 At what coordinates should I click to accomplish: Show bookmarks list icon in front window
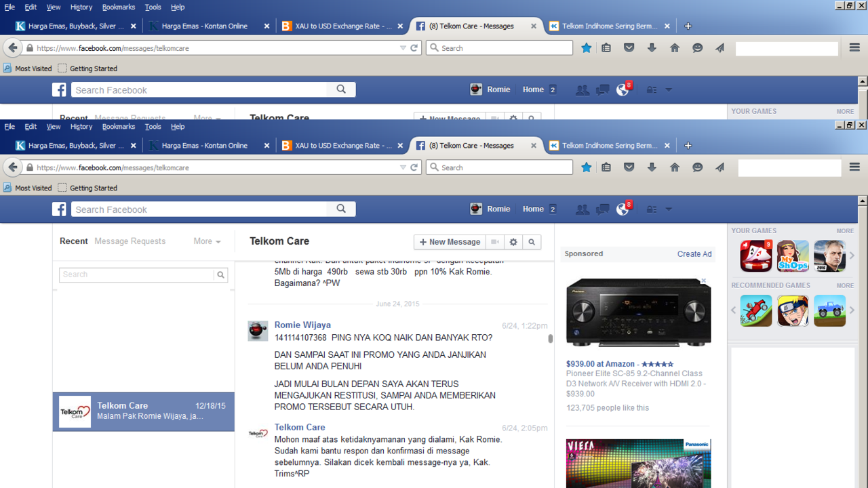(606, 167)
